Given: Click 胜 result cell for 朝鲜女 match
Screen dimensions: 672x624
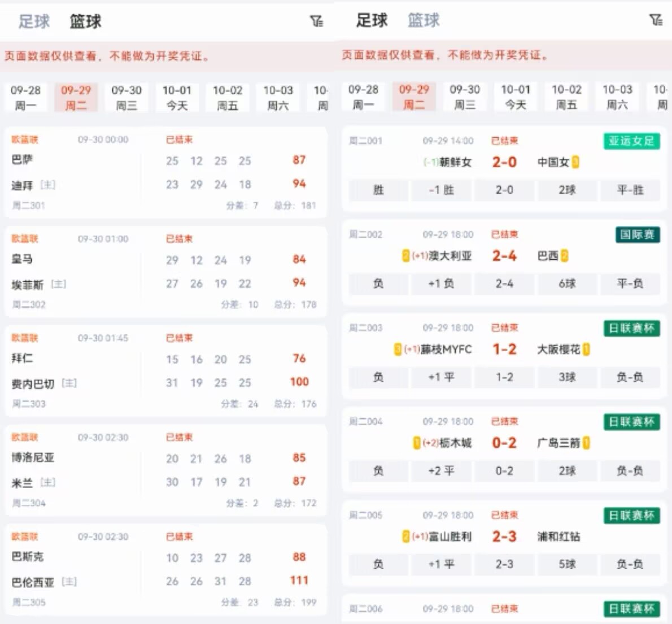Looking at the screenshot, I should 378,190.
